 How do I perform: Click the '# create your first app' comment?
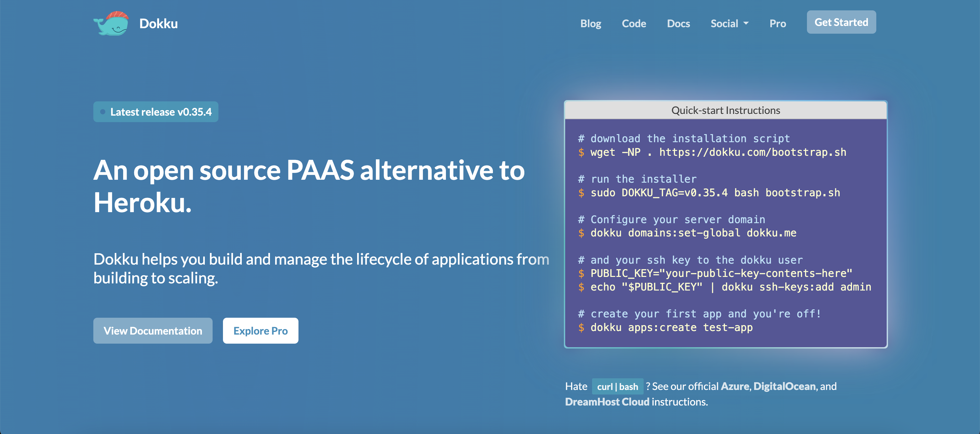pos(700,314)
